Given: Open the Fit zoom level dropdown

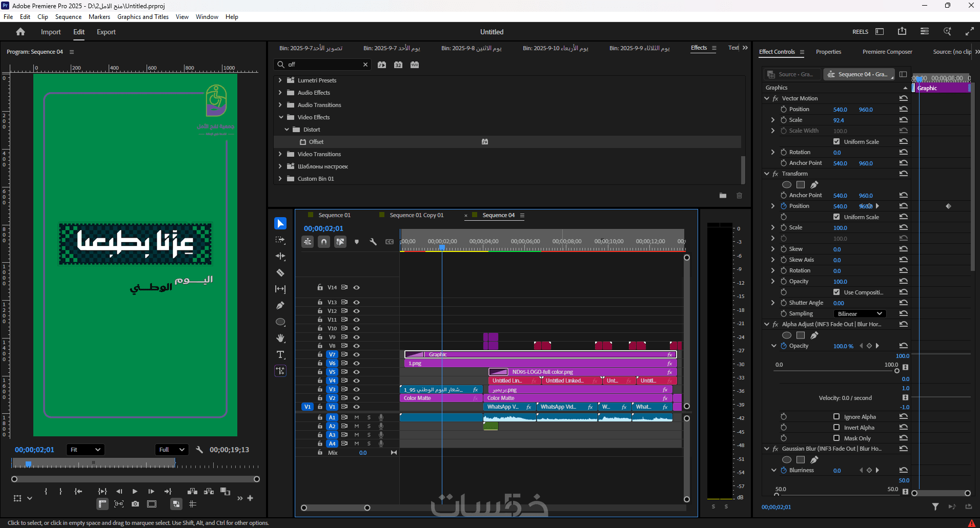Looking at the screenshot, I should pyautogui.click(x=86, y=450).
